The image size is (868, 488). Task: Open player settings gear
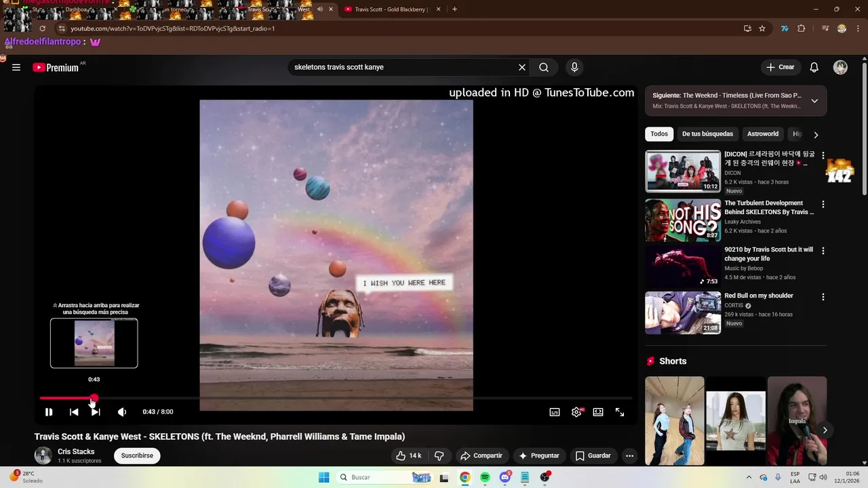576,412
